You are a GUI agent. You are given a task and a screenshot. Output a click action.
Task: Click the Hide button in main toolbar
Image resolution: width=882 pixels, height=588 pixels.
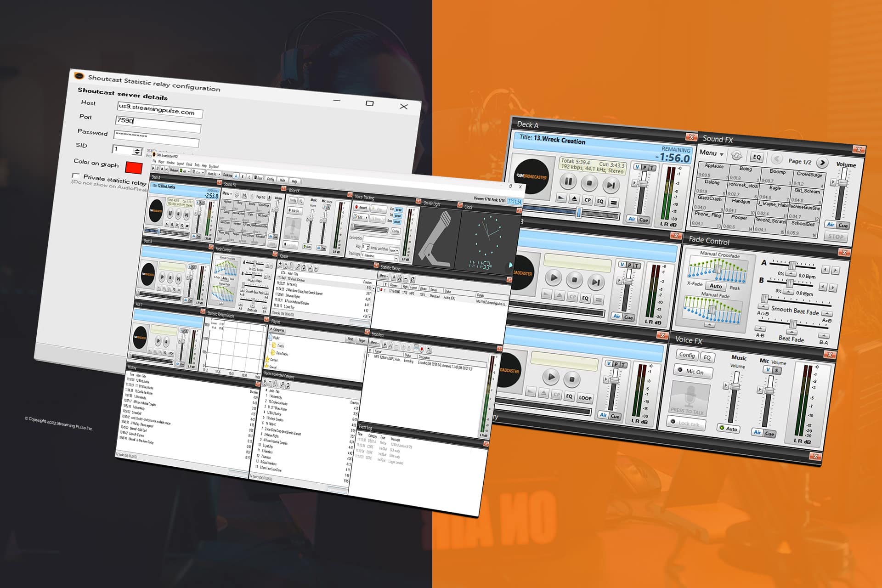(x=282, y=180)
